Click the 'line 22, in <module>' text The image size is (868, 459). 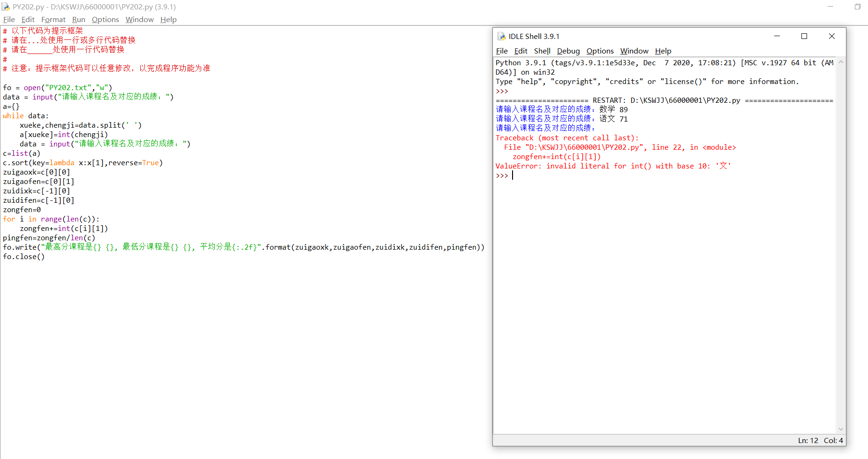point(694,147)
